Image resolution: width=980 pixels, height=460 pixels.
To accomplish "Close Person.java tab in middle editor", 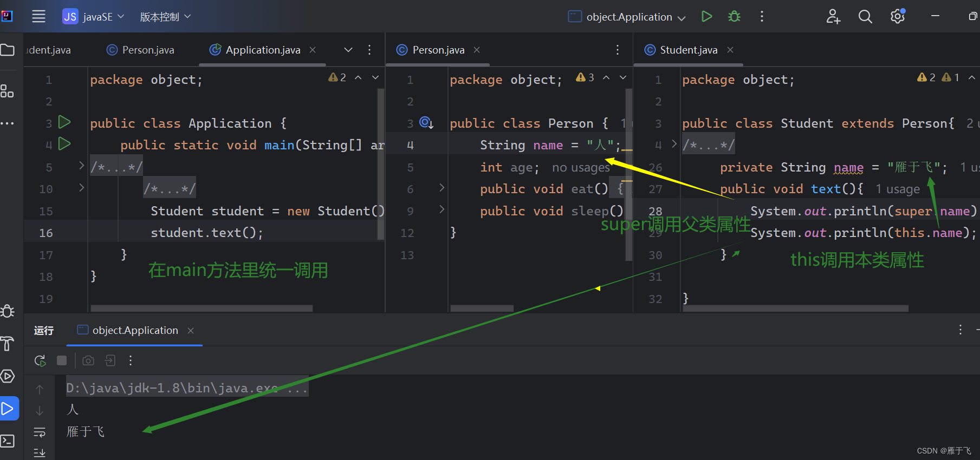I will pyautogui.click(x=477, y=50).
